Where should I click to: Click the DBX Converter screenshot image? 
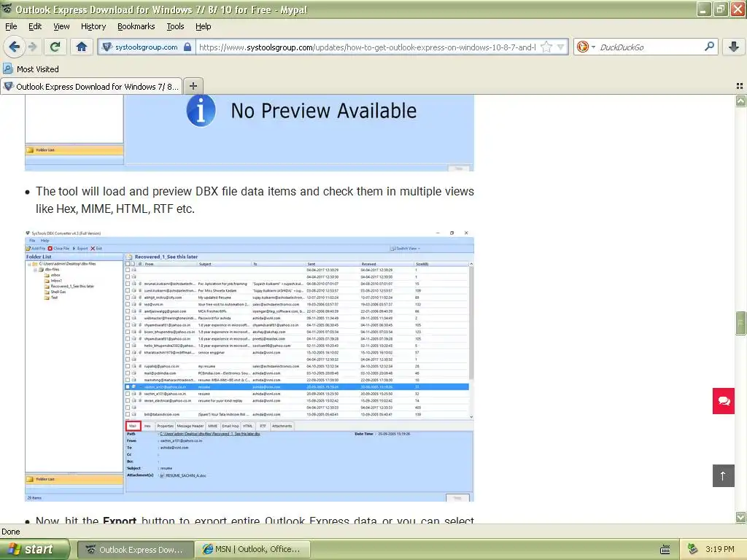(x=249, y=365)
